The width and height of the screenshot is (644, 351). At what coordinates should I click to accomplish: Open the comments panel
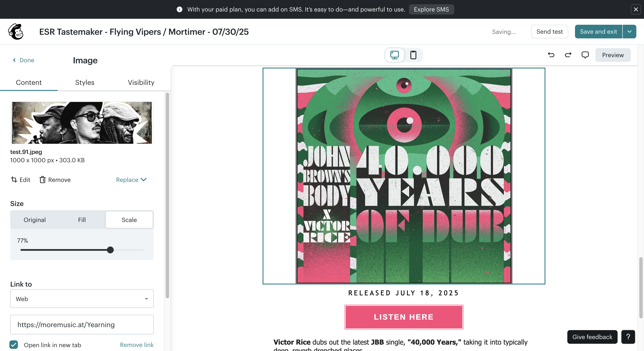(585, 55)
